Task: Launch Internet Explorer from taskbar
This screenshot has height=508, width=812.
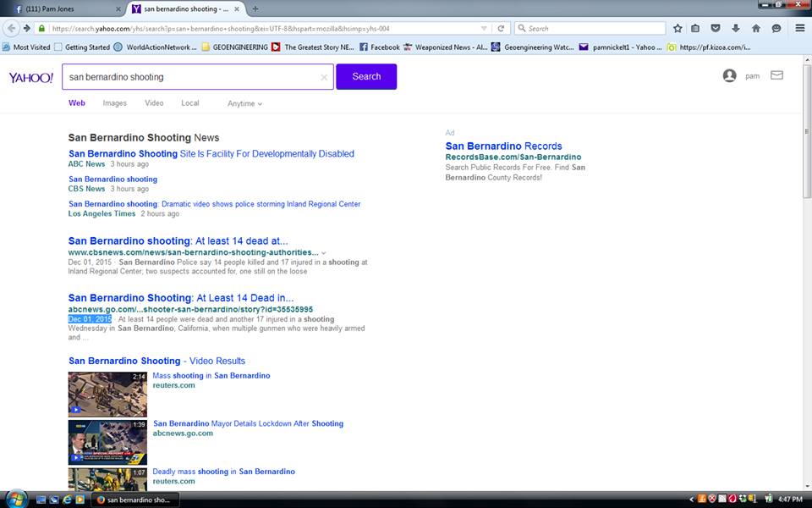Action: (67, 500)
